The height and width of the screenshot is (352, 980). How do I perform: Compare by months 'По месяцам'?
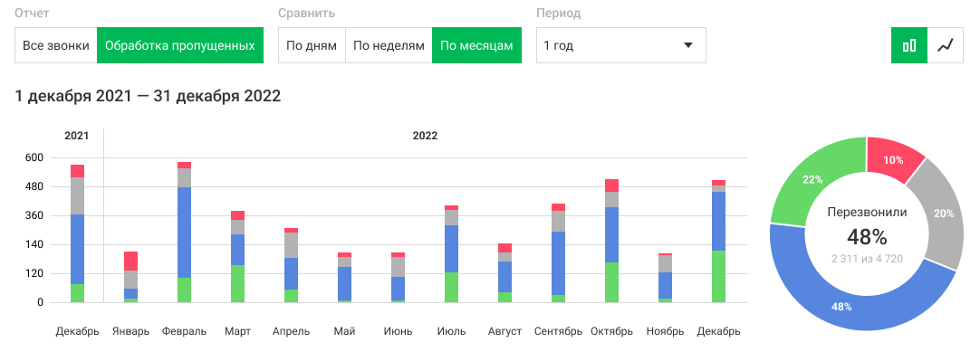pos(477,45)
